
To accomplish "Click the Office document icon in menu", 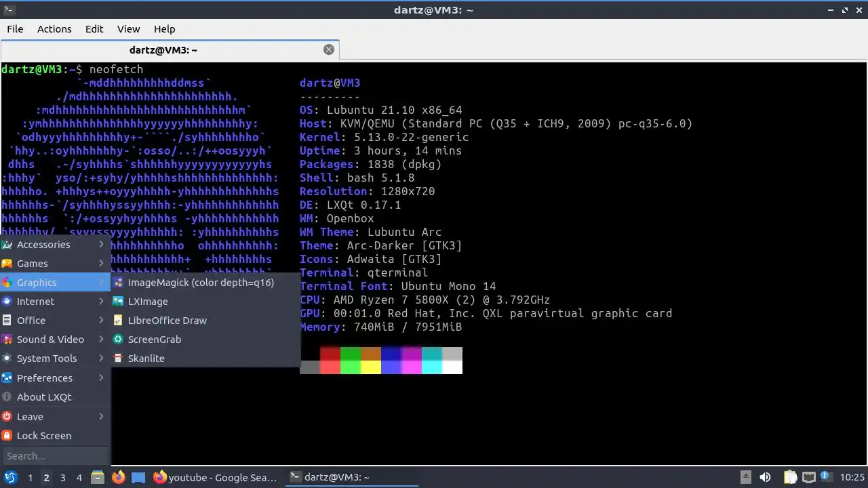I will pyautogui.click(x=7, y=321).
